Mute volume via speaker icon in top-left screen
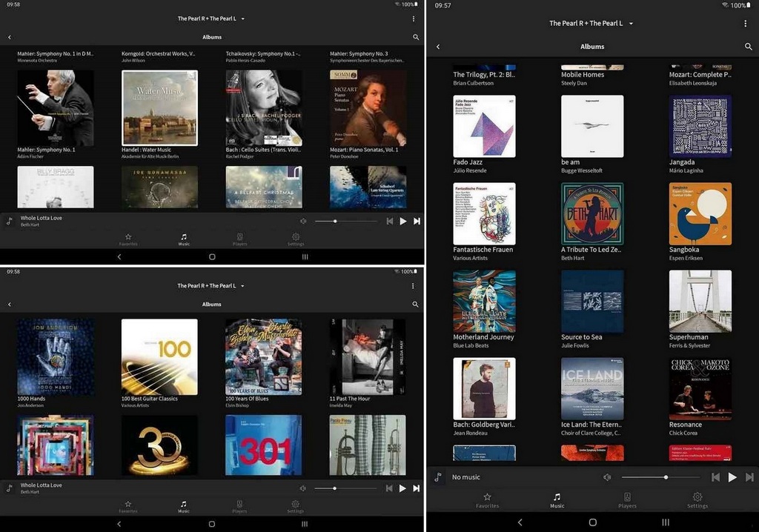The height and width of the screenshot is (532, 759). tap(303, 222)
